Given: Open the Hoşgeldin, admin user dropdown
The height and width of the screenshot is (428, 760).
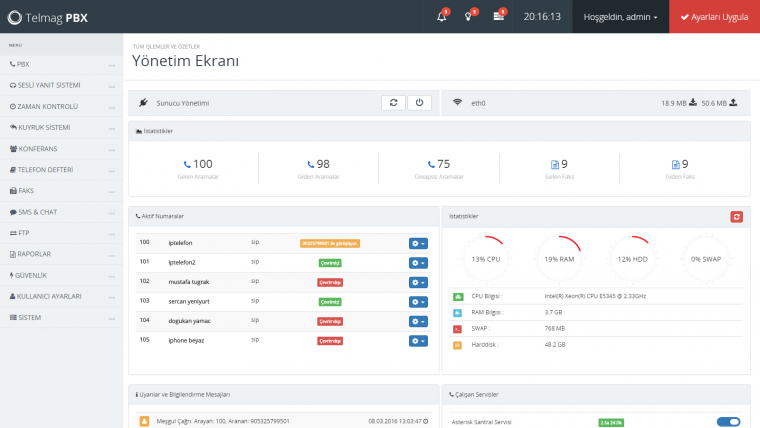Looking at the screenshot, I should [620, 17].
